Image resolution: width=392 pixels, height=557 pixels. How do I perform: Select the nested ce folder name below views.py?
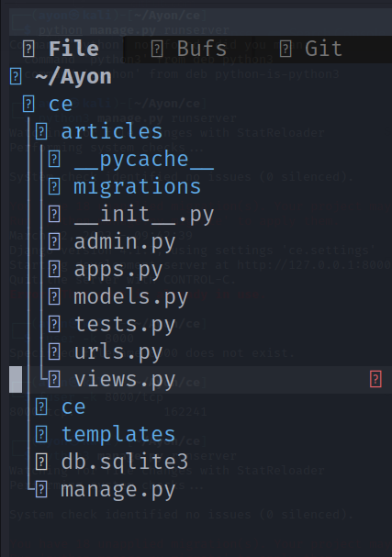73,407
